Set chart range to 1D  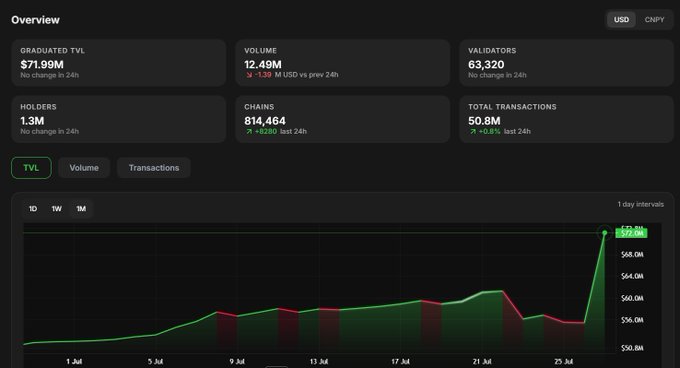[33, 209]
